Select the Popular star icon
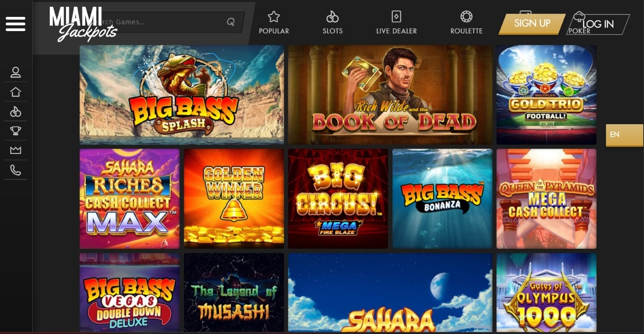 coord(274,16)
